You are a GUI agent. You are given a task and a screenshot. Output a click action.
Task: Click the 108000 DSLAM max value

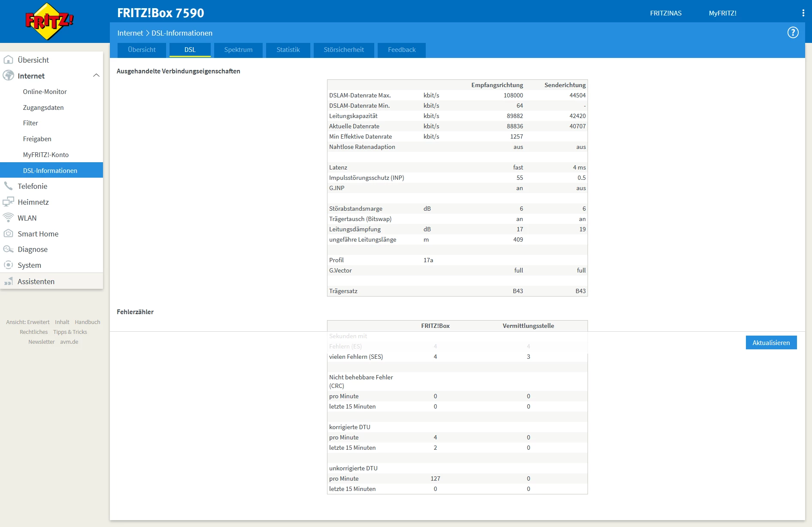tap(513, 95)
